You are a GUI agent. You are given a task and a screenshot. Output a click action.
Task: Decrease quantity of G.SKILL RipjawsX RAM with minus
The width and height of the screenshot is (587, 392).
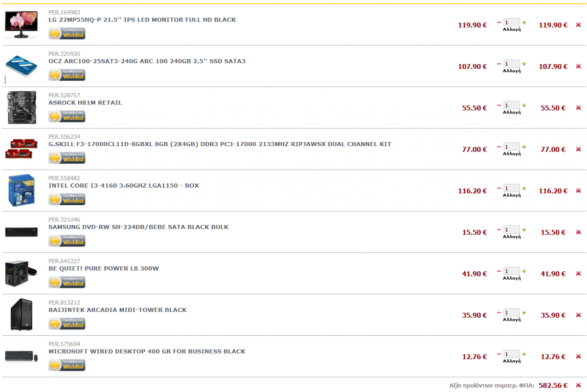tap(499, 147)
